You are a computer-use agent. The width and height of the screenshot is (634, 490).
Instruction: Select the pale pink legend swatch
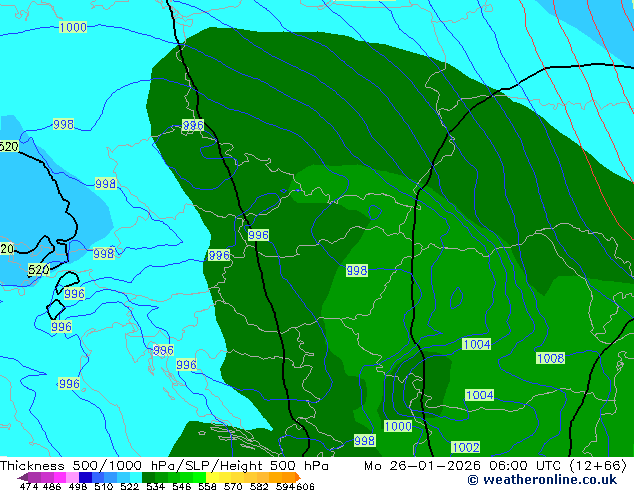(x=72, y=477)
